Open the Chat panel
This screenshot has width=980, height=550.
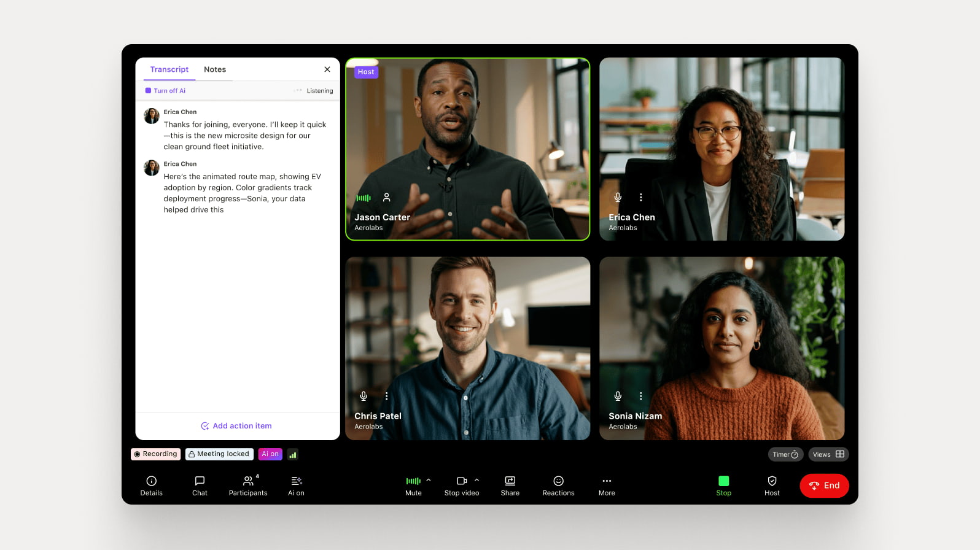click(x=200, y=481)
